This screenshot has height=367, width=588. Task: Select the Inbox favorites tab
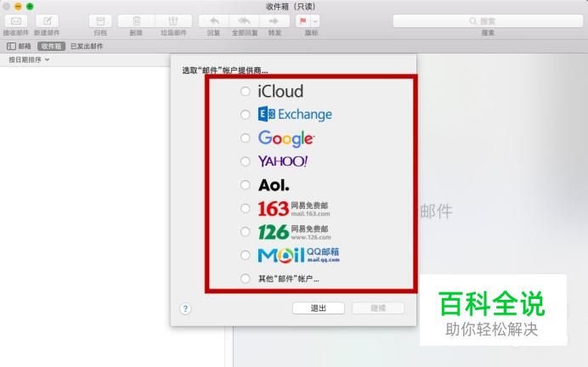[51, 46]
